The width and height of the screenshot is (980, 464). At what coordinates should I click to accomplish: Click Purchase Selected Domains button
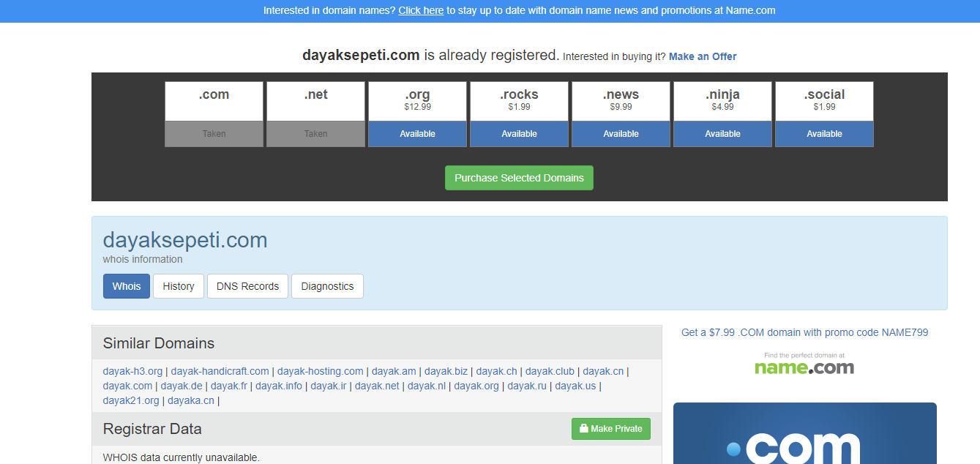519,178
